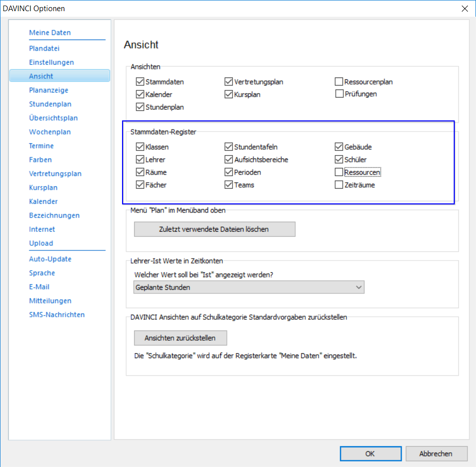Go to Plandatei options

pyautogui.click(x=45, y=48)
